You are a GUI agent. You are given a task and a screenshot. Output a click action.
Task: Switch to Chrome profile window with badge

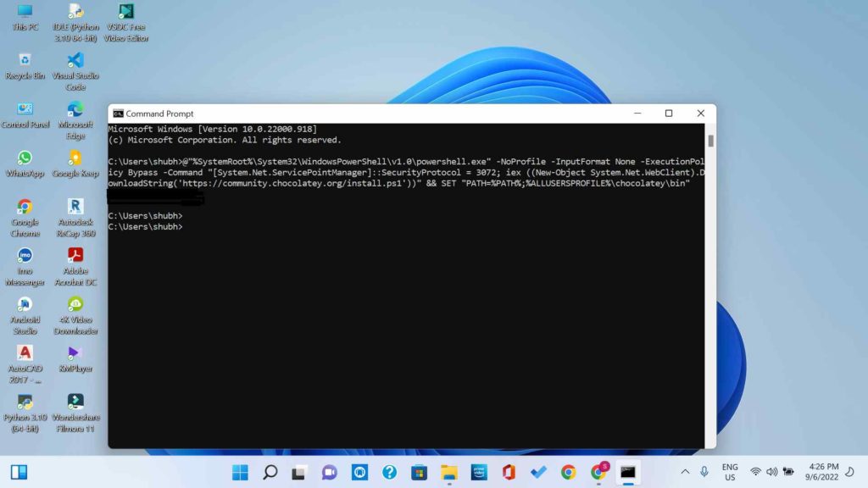598,472
